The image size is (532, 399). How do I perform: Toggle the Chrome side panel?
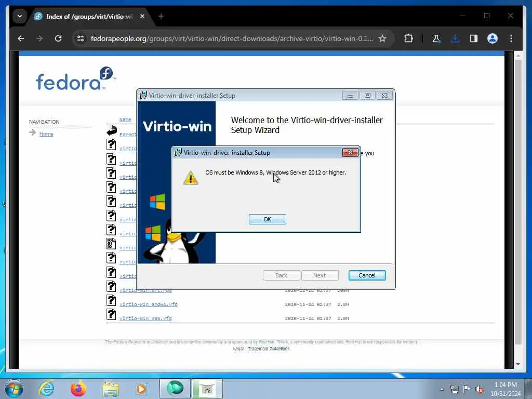(474, 38)
